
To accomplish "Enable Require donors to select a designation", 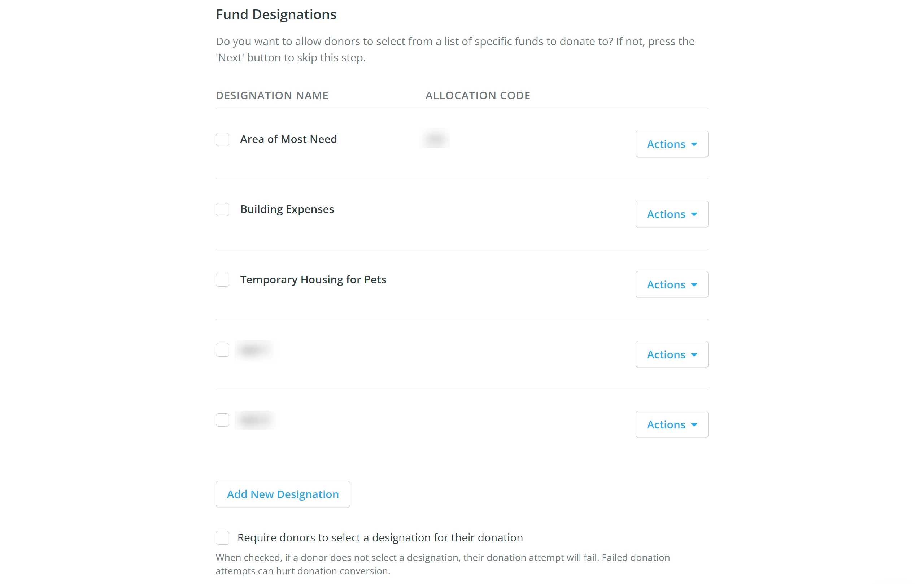I will 223,538.
